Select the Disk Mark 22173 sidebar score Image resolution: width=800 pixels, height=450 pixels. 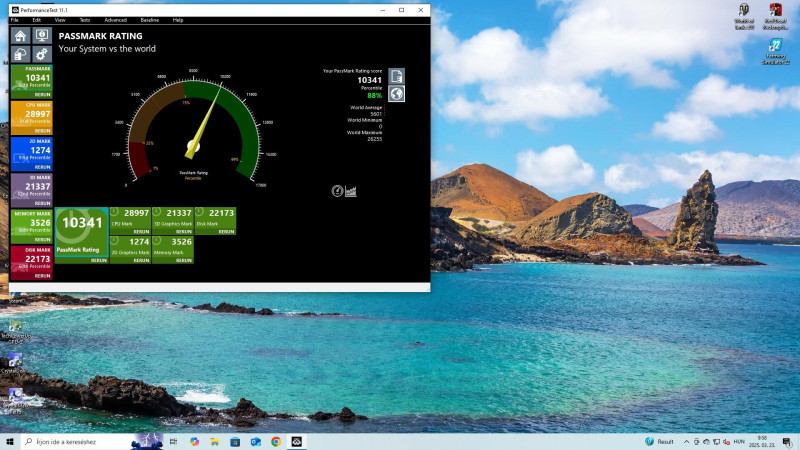pyautogui.click(x=37, y=259)
